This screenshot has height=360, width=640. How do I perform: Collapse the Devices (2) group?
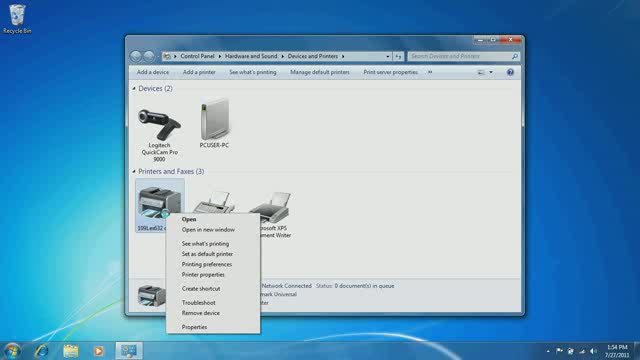click(134, 89)
